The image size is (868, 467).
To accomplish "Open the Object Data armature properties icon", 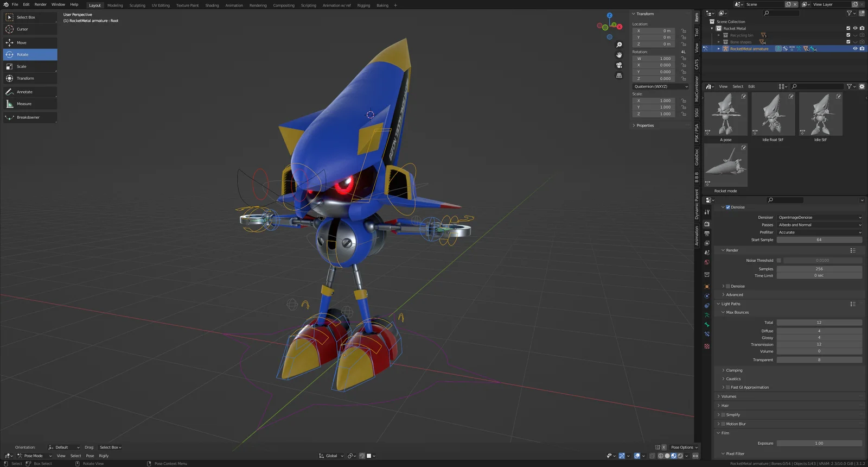I will click(x=707, y=315).
